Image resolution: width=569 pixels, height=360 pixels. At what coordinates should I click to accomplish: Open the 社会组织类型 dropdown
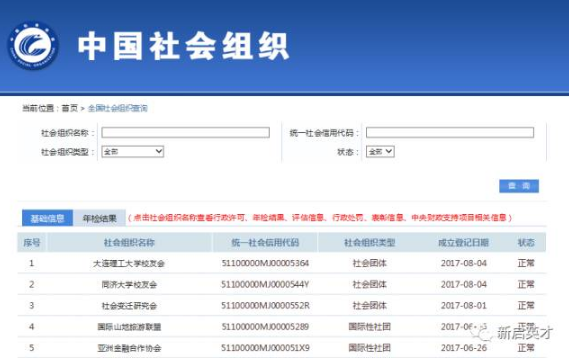click(132, 151)
